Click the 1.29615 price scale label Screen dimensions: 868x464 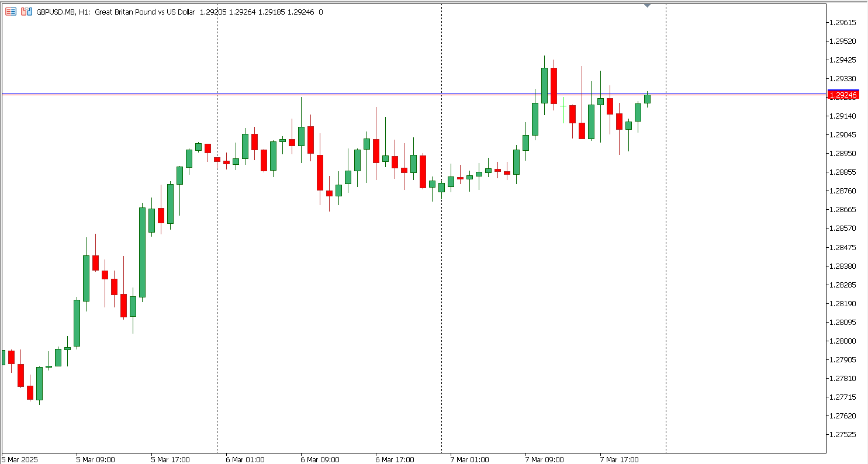(x=842, y=22)
